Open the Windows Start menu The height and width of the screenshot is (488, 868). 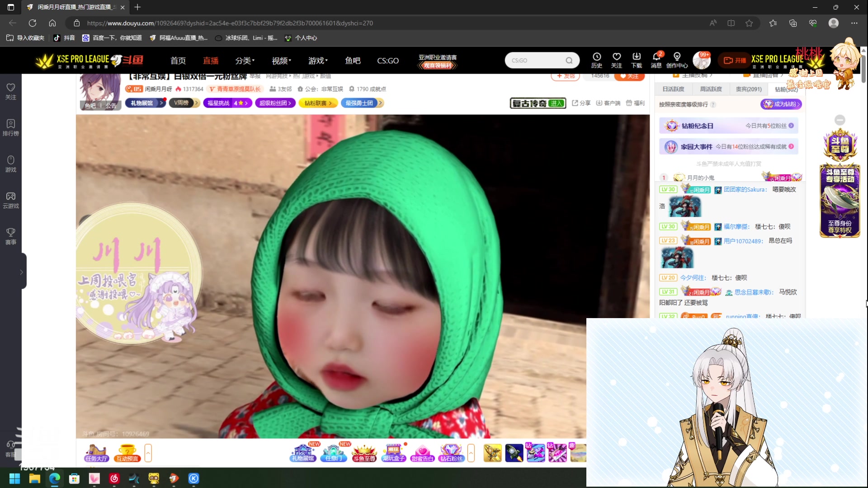point(14,478)
